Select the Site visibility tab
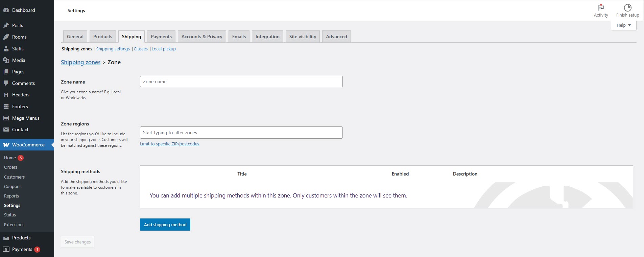Viewport: 644px width, 257px height. point(303,37)
